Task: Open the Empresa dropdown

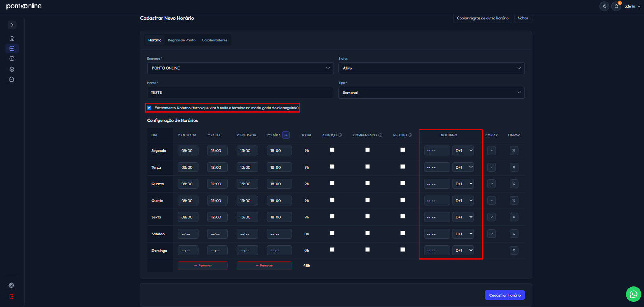Action: (240, 68)
